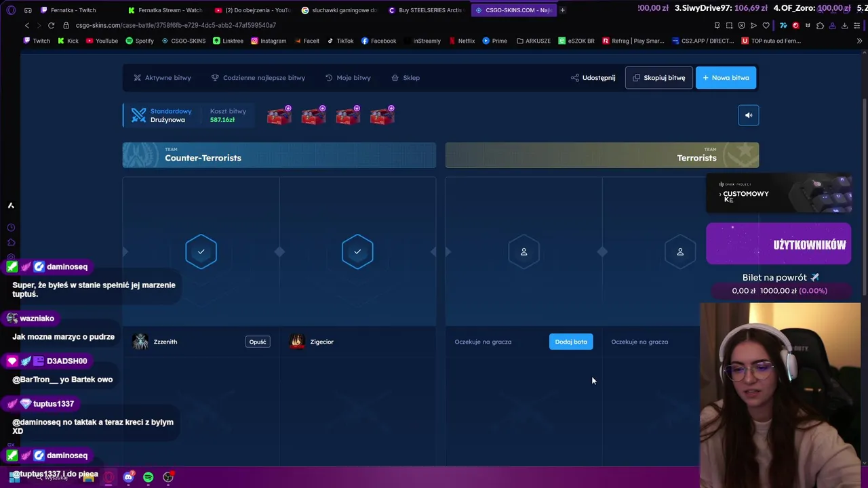Switch to Moje bitwy tab
Viewport: 868px width, 488px height.
(x=348, y=78)
